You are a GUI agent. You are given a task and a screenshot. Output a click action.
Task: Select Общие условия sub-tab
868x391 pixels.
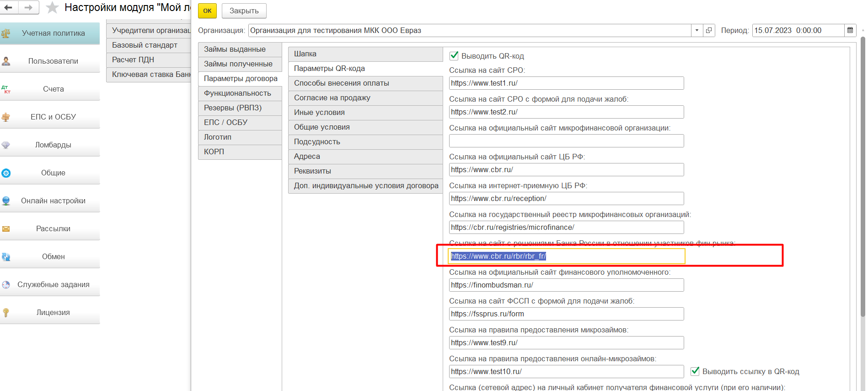click(x=365, y=127)
